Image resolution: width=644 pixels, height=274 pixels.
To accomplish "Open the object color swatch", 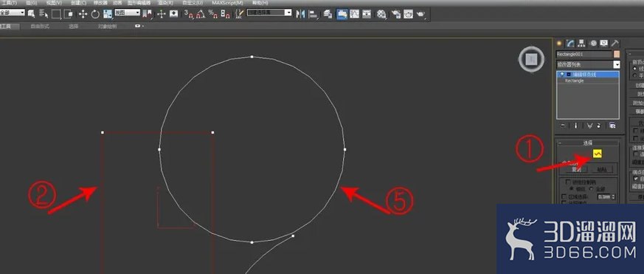I will pyautogui.click(x=617, y=55).
